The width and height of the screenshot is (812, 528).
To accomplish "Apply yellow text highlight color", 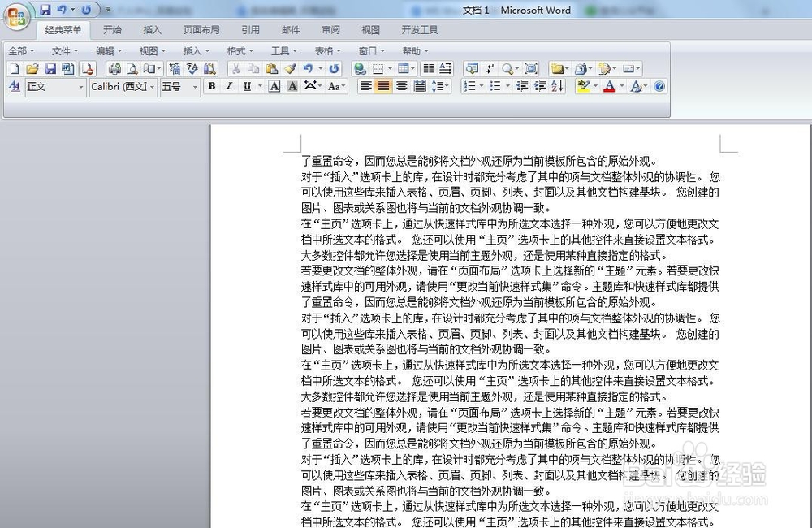I will [583, 87].
